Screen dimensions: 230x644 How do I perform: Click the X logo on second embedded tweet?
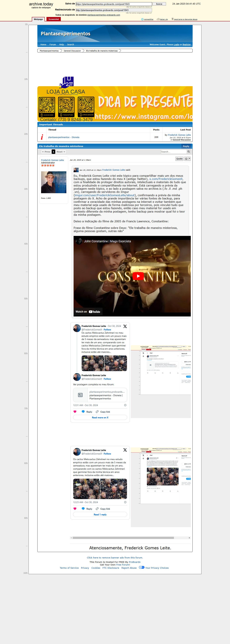(x=125, y=450)
